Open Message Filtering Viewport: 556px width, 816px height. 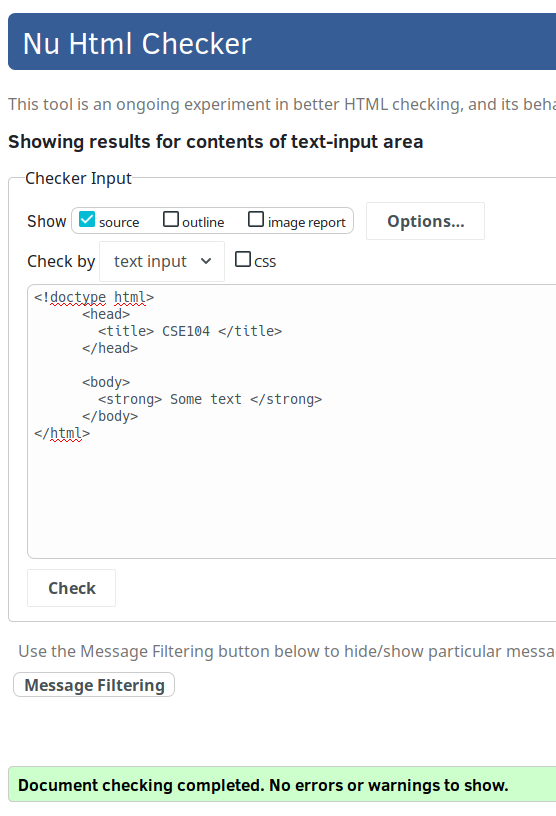pyautogui.click(x=94, y=685)
